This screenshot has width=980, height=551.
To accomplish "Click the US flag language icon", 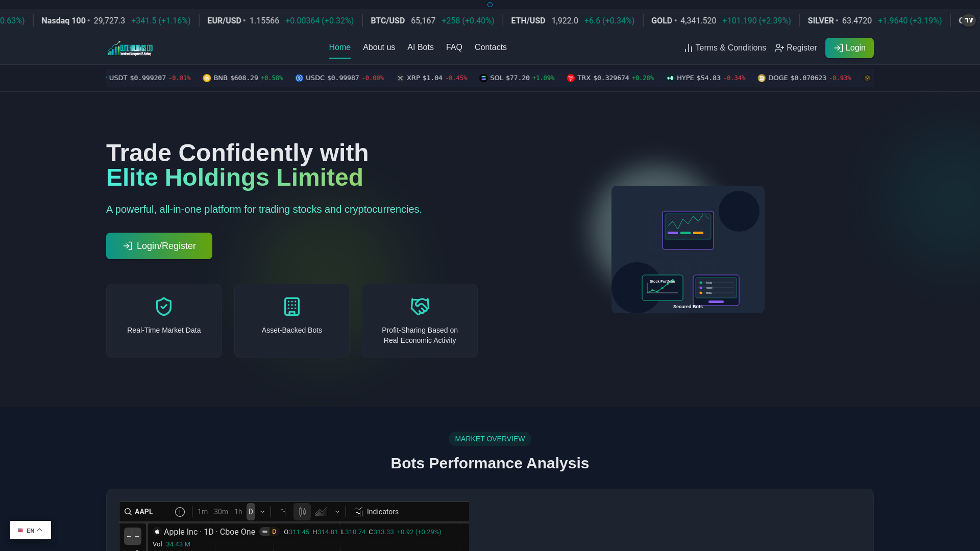I will 20,530.
